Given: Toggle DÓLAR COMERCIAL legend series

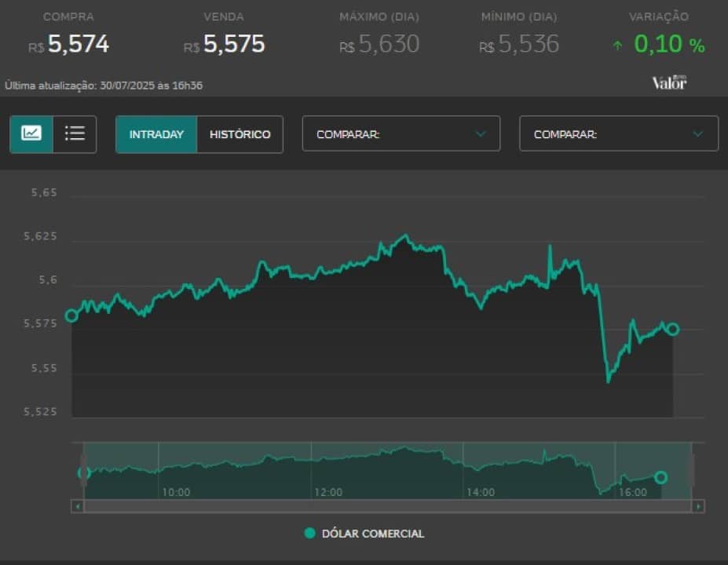Looking at the screenshot, I should tap(364, 534).
